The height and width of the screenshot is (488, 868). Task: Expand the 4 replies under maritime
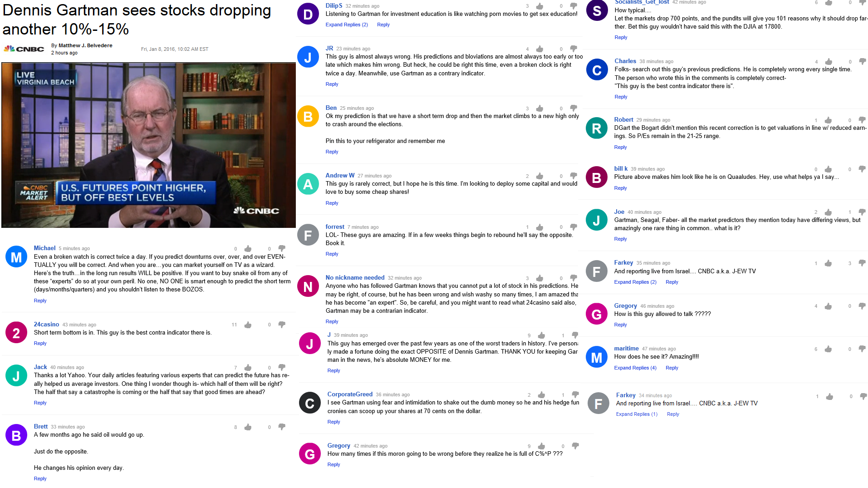click(x=635, y=368)
